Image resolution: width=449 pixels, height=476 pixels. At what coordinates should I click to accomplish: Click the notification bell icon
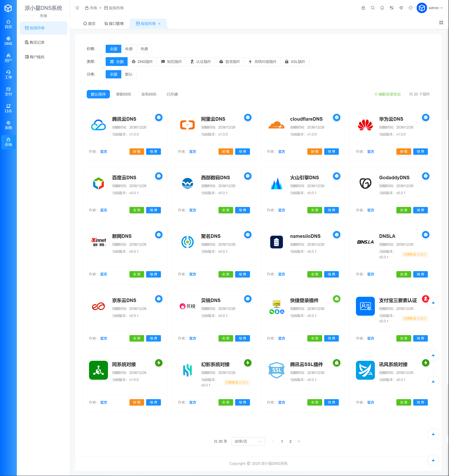382,8
